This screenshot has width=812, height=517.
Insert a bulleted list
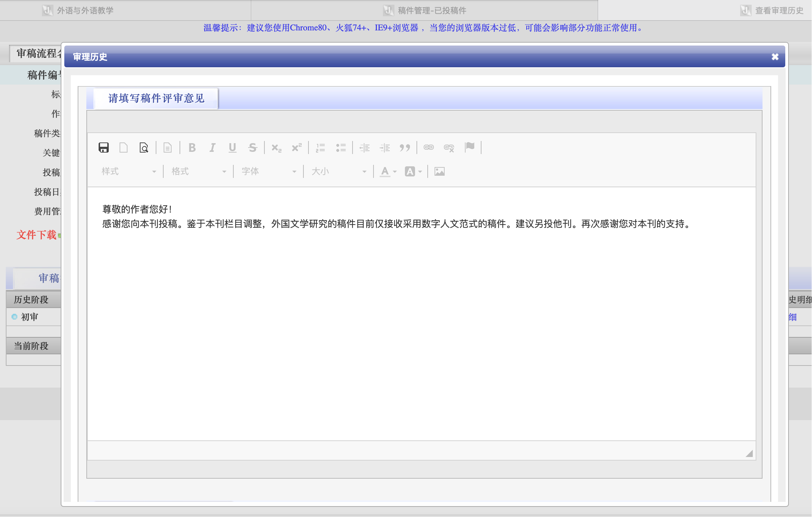click(x=341, y=148)
